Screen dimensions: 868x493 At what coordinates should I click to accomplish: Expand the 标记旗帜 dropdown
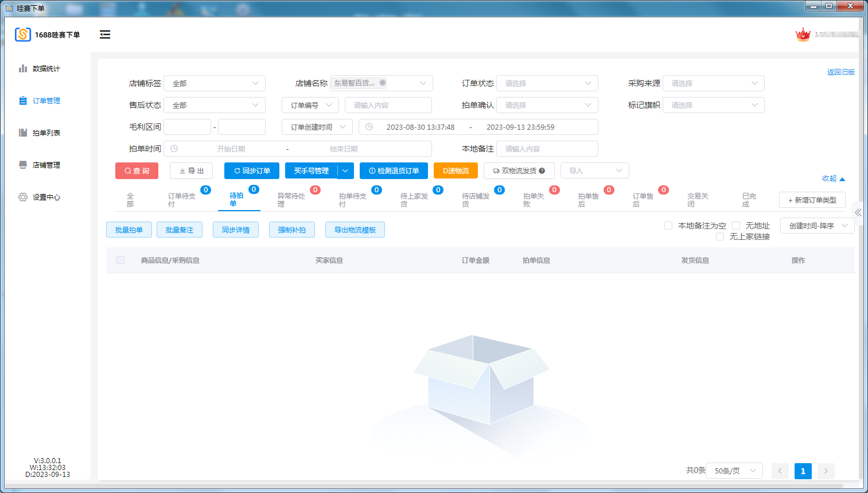click(x=714, y=105)
